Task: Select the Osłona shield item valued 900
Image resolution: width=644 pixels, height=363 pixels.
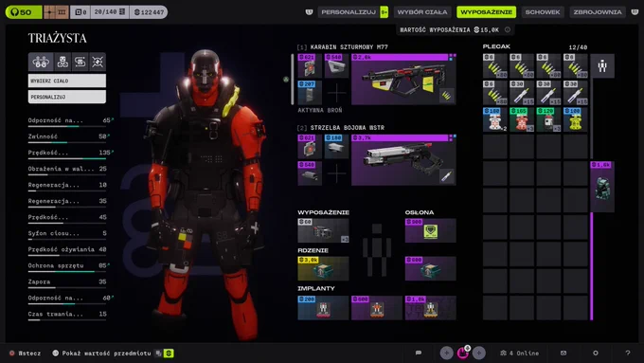Action: click(x=430, y=230)
